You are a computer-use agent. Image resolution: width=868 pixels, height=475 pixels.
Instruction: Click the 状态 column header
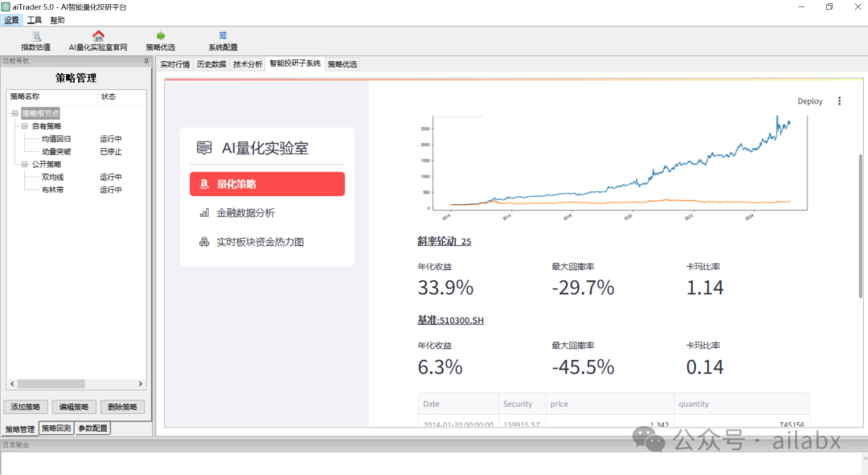[x=122, y=96]
